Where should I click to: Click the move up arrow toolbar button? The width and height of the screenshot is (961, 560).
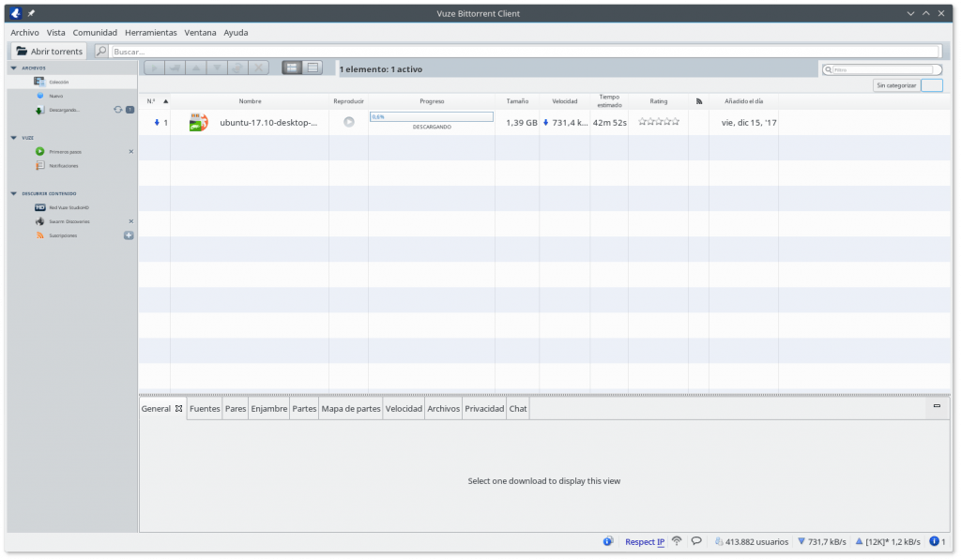tap(196, 68)
